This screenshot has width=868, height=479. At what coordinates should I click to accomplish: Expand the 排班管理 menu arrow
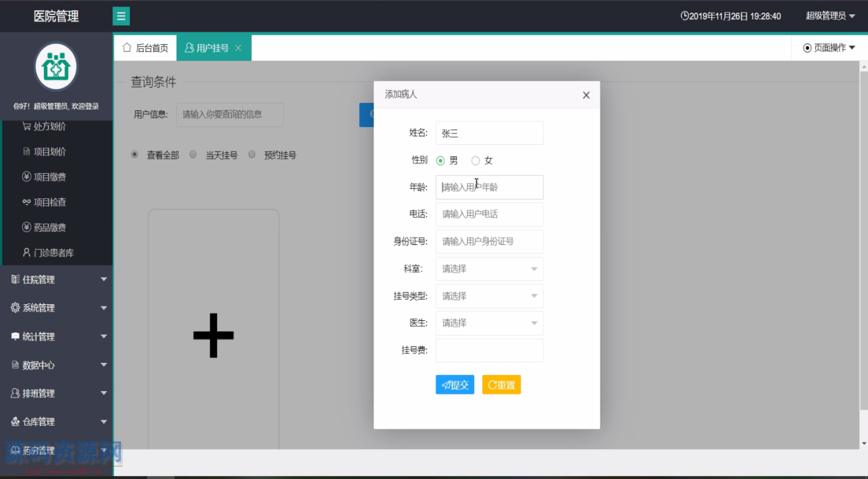(x=104, y=393)
